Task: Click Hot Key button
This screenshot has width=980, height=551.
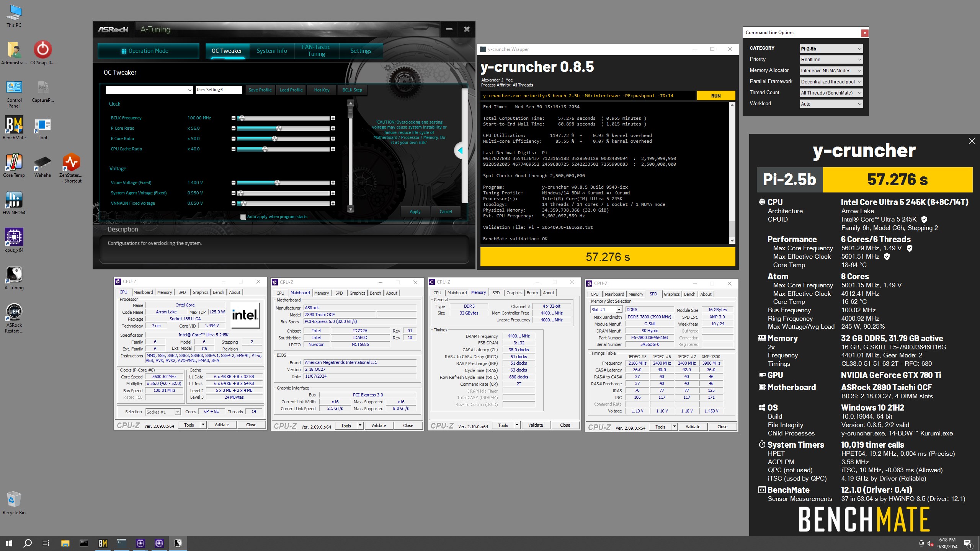Action: point(322,90)
